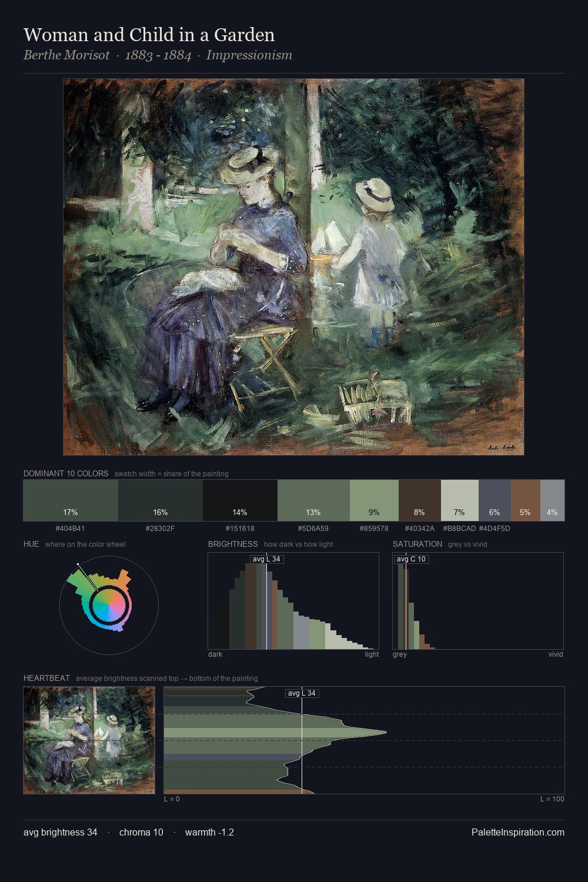Click the hex code #151618 text
Image resolution: width=588 pixels, height=882 pixels.
click(x=240, y=529)
